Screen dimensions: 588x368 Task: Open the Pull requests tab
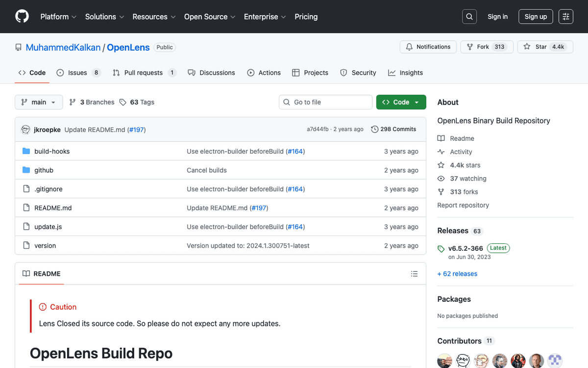point(144,73)
